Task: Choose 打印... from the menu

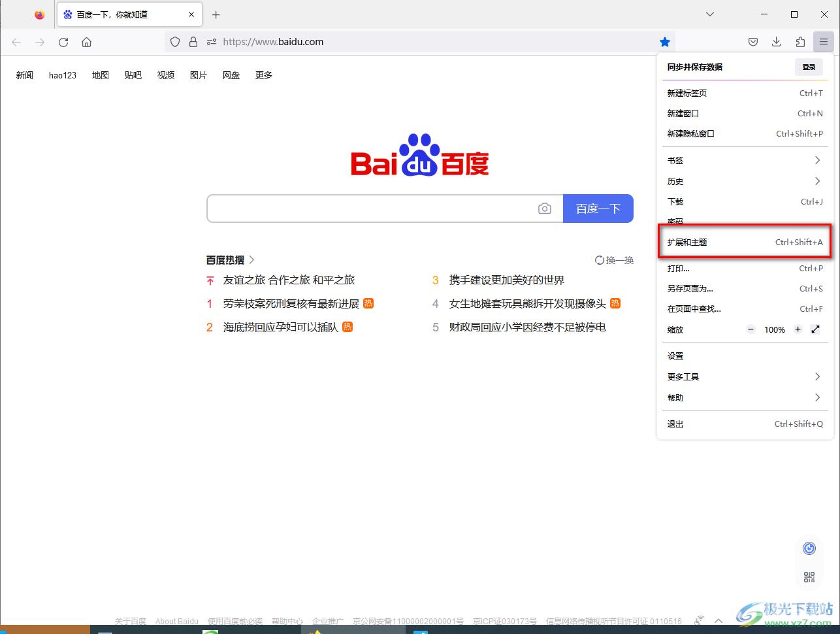Action: point(745,268)
